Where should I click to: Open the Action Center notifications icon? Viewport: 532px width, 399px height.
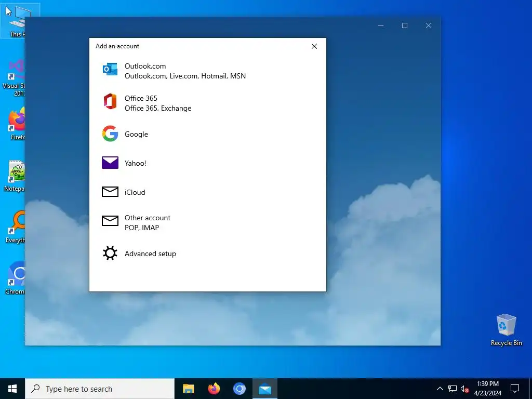tap(515, 389)
